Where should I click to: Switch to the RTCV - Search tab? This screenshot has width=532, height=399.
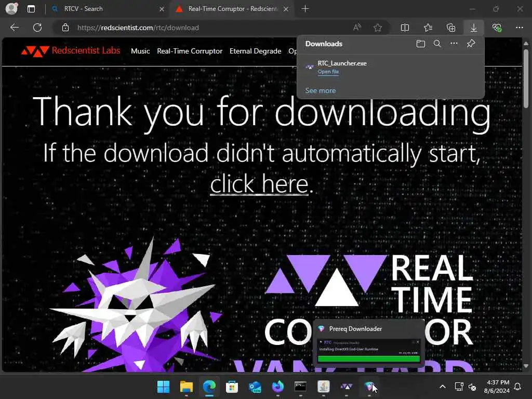pyautogui.click(x=106, y=9)
